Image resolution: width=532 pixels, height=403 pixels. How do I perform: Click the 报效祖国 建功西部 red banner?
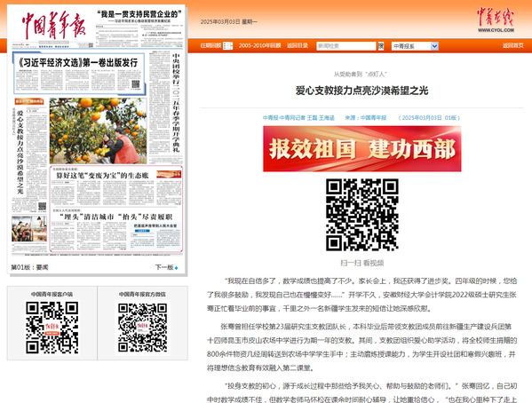pos(362,148)
